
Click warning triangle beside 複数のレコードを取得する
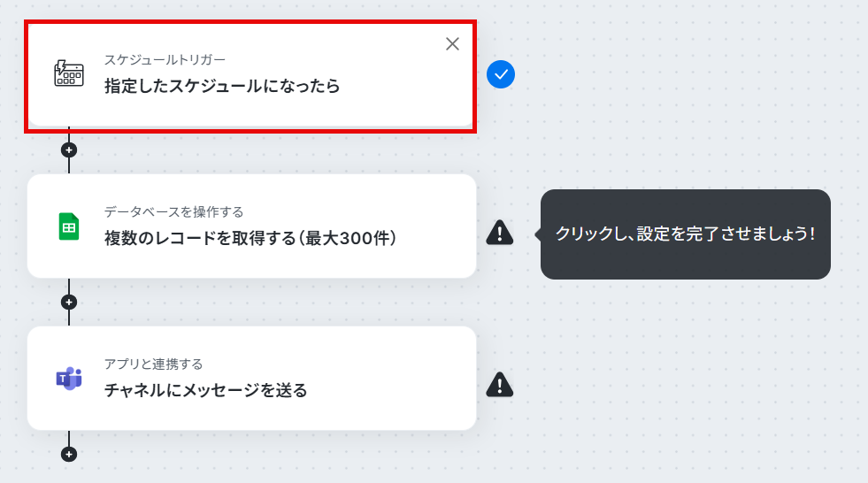499,233
